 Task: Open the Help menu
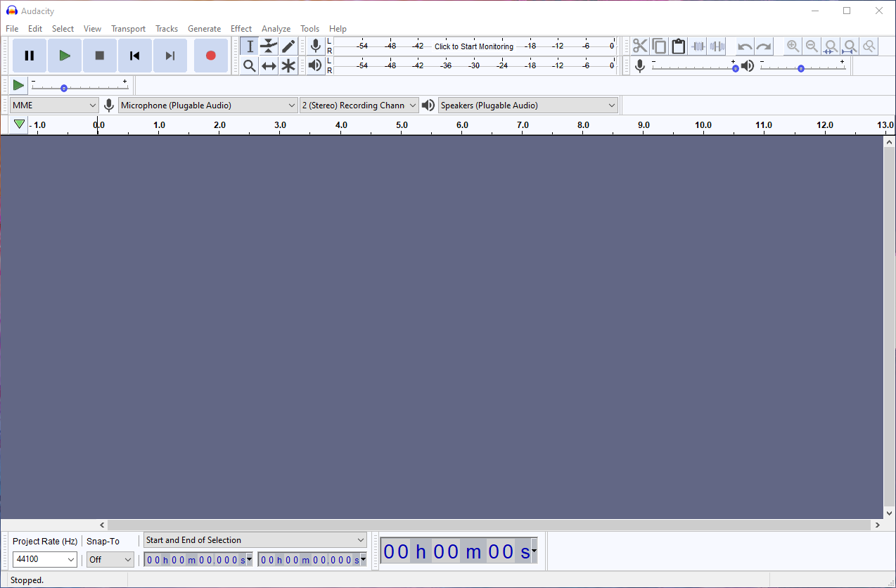338,29
